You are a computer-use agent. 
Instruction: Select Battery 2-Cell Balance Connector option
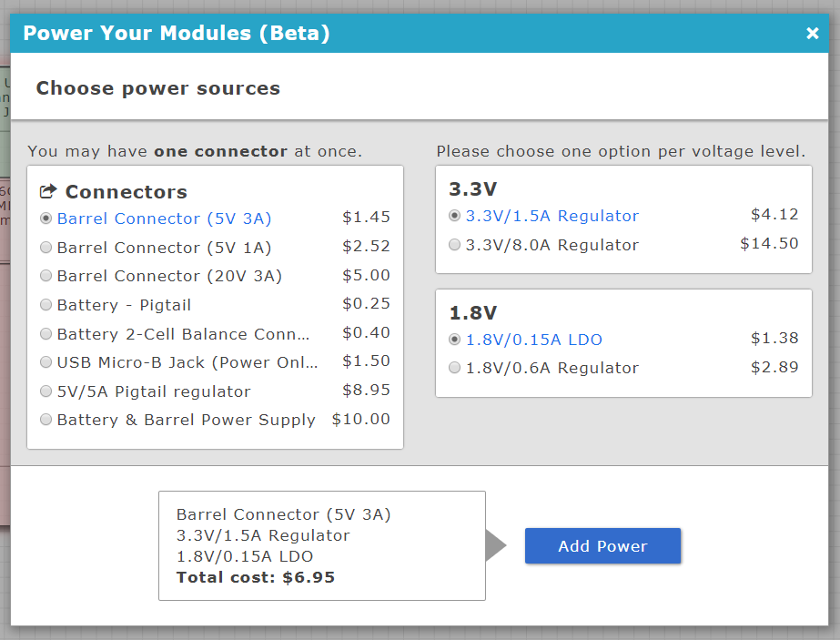pos(46,334)
